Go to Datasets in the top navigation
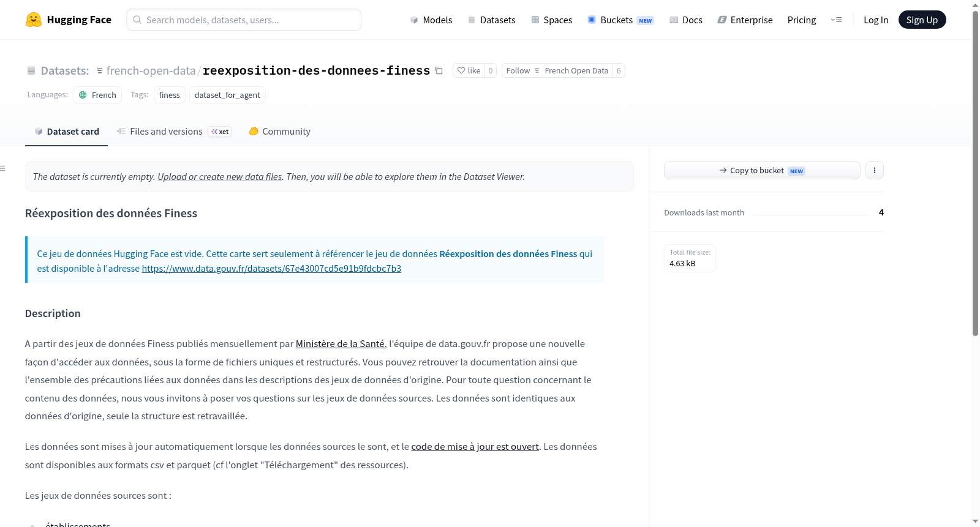Image resolution: width=980 pixels, height=527 pixels. tap(491, 20)
